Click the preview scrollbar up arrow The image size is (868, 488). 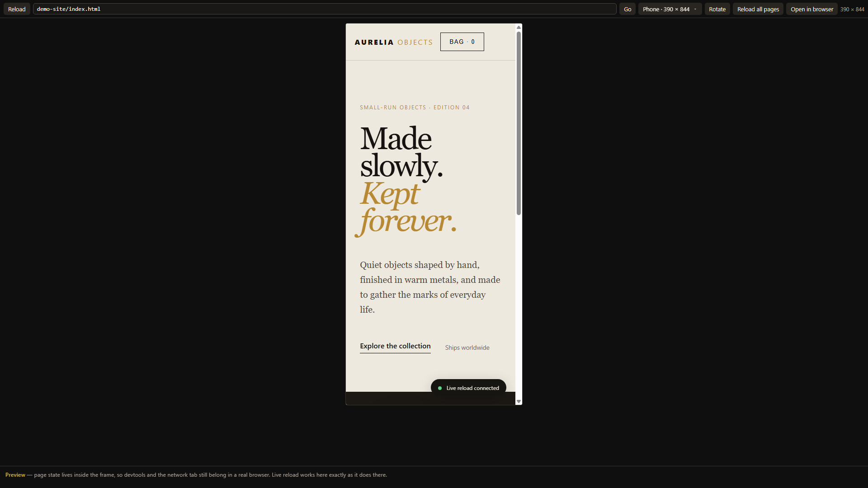point(519,27)
